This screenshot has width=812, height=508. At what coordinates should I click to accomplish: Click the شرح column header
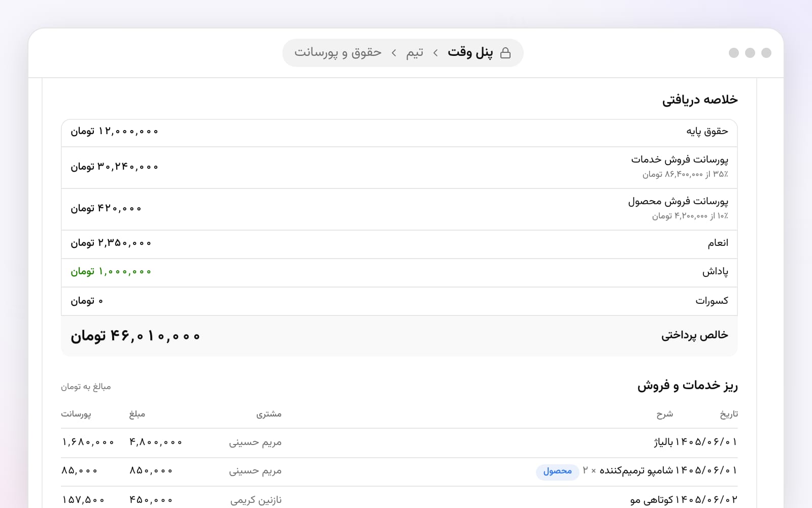[x=665, y=414]
